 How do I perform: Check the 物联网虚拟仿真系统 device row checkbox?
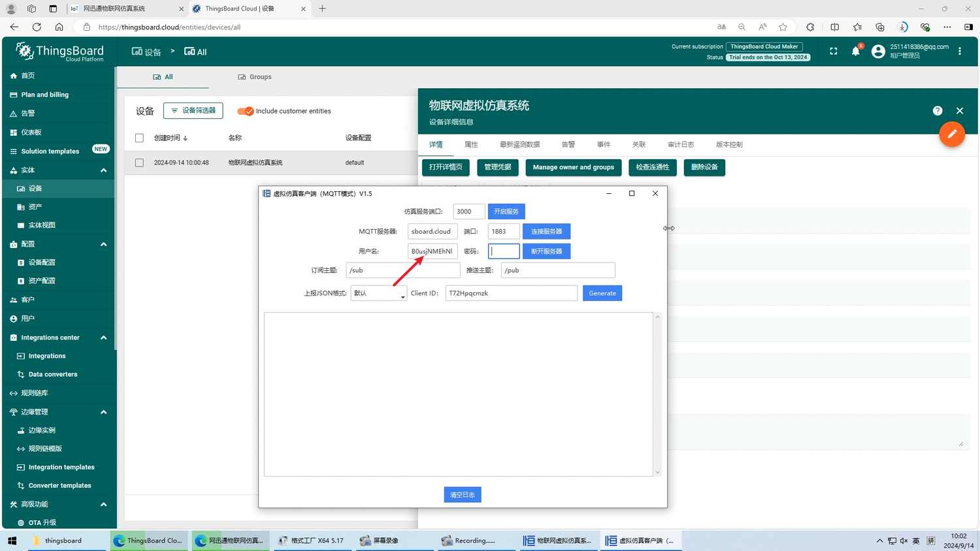click(139, 163)
